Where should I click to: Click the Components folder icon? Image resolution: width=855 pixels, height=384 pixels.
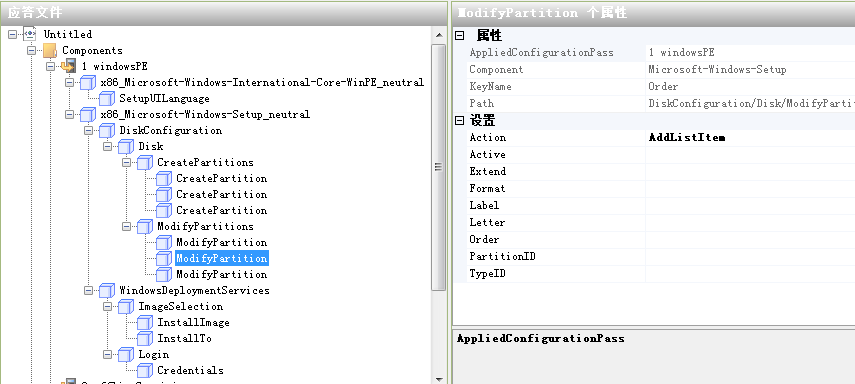[x=50, y=51]
